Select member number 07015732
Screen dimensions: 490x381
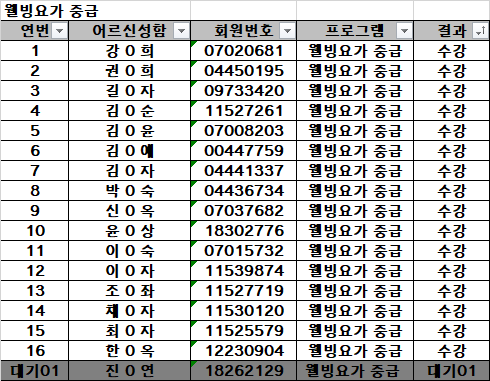pos(244,251)
